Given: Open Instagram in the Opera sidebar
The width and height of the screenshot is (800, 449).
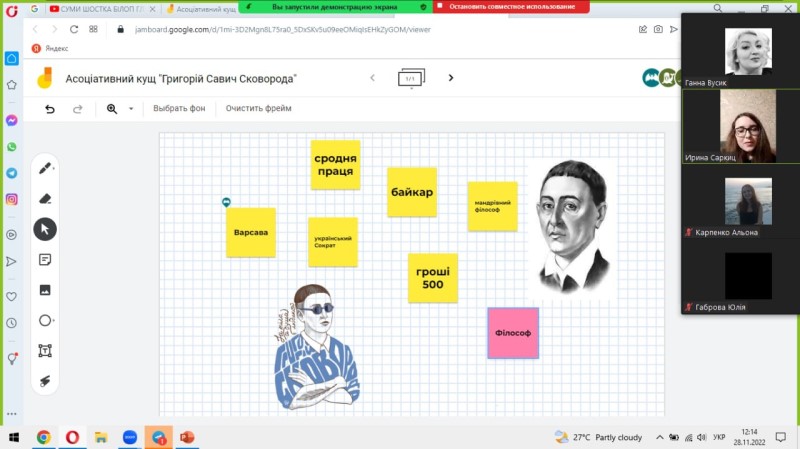Looking at the screenshot, I should 12,199.
